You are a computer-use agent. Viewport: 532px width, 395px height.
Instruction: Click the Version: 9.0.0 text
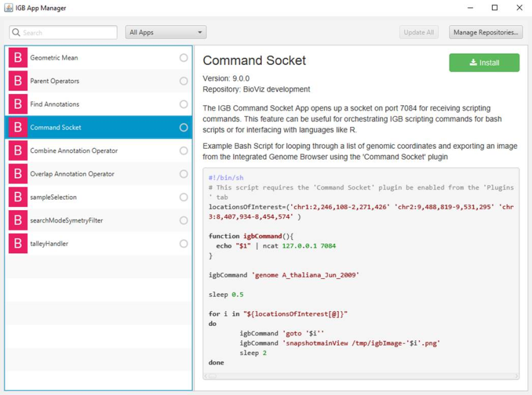click(226, 79)
